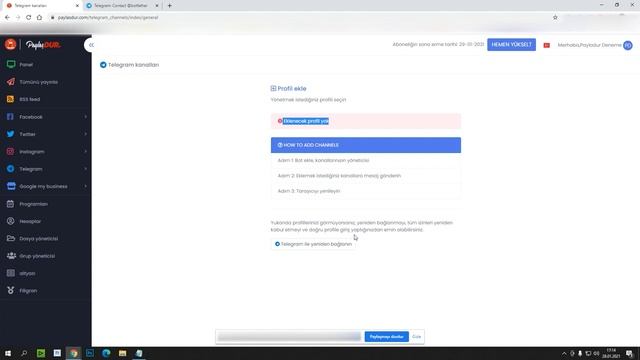Screen dimensions: 640x360
Task: Click the Twitter bird icon in sidebar
Action: [11, 134]
